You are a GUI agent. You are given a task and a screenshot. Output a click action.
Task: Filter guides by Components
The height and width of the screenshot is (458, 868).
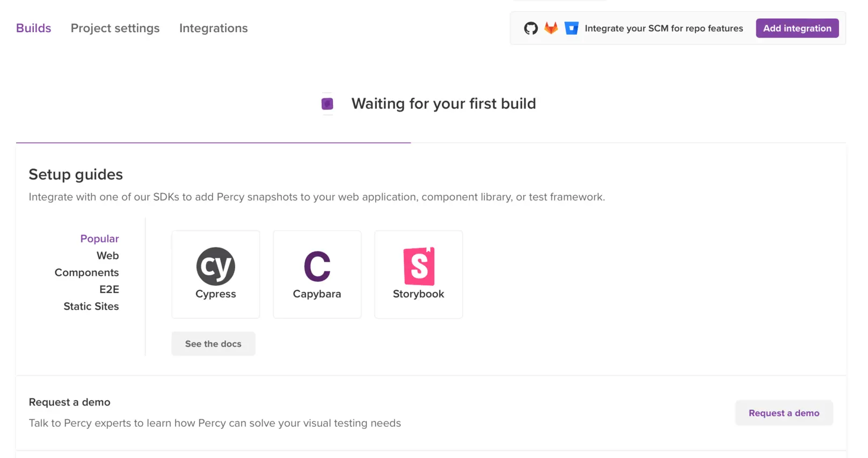coord(86,272)
